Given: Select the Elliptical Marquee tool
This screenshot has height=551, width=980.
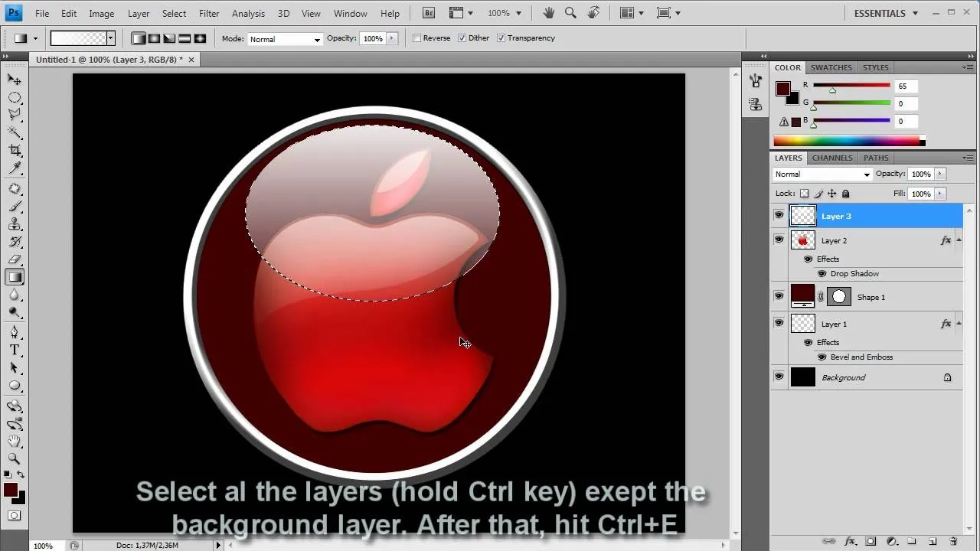Looking at the screenshot, I should [15, 98].
